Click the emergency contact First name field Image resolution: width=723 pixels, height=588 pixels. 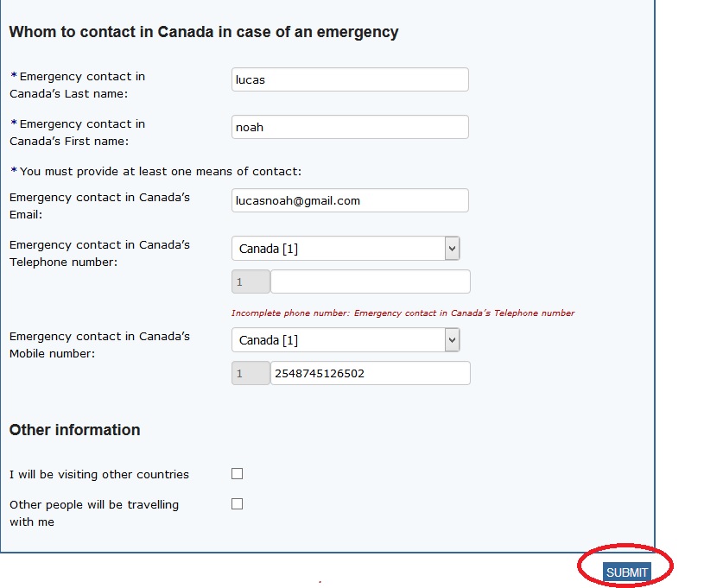[x=350, y=127]
